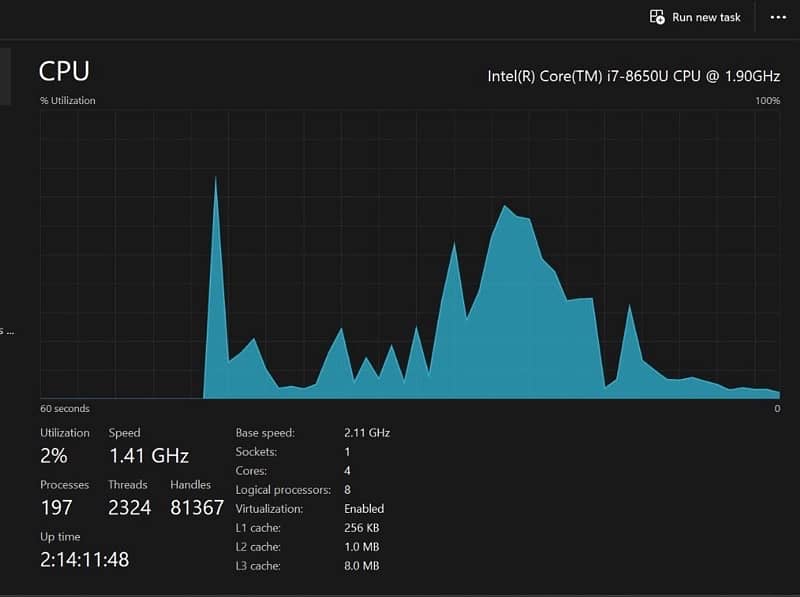Click the Base speed 2.11 GHz value

click(366, 433)
